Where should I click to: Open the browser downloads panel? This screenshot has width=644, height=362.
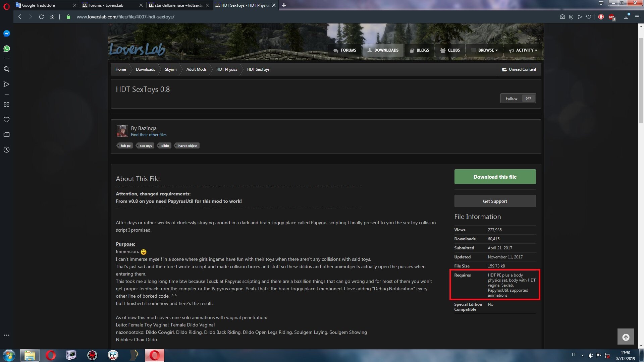point(626,17)
